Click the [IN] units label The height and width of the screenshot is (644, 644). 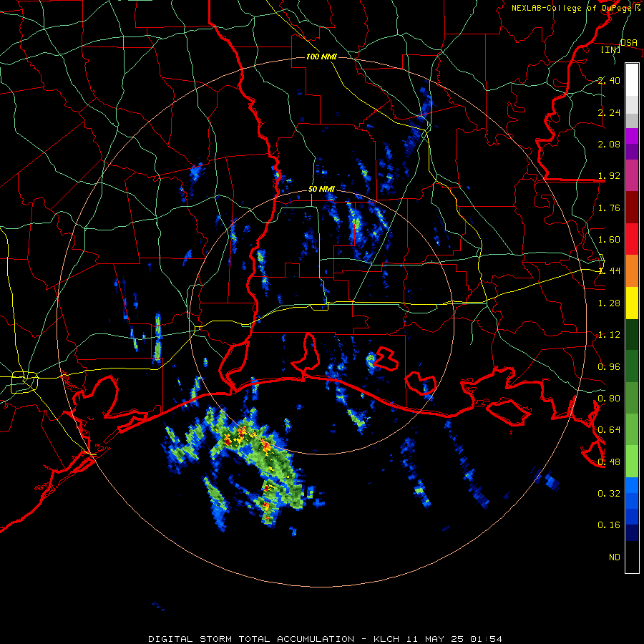pos(611,49)
